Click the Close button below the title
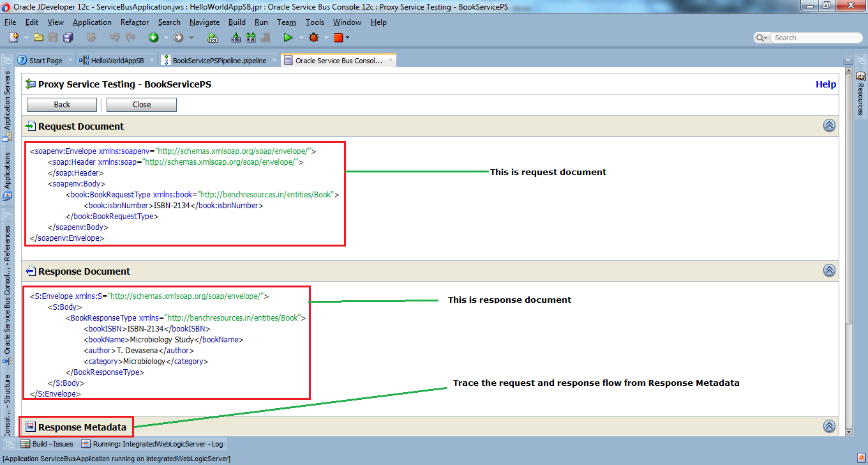This screenshot has width=868, height=465. 142,105
